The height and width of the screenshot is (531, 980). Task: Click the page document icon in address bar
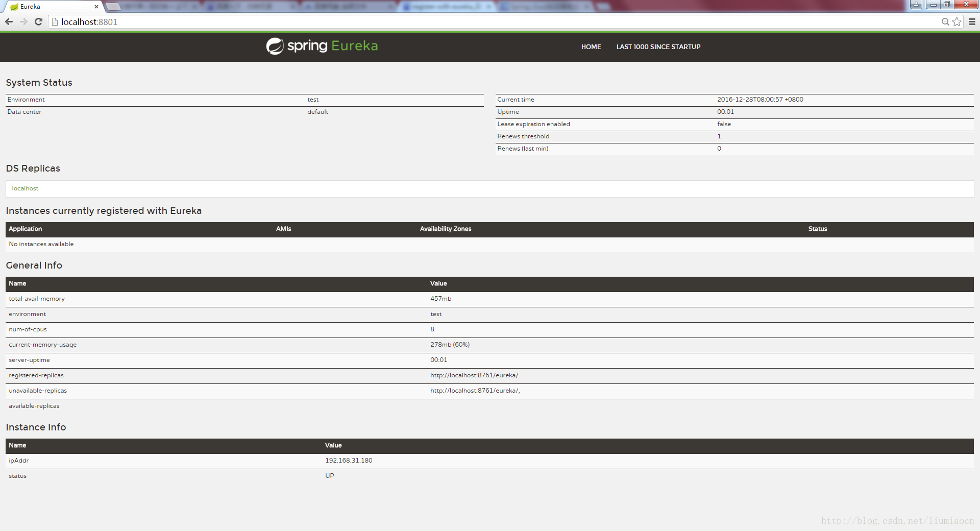coord(55,22)
